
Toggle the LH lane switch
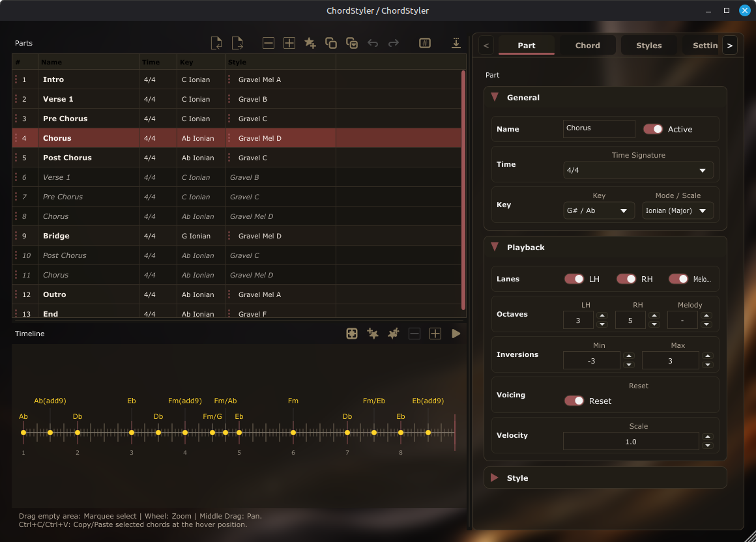(574, 279)
